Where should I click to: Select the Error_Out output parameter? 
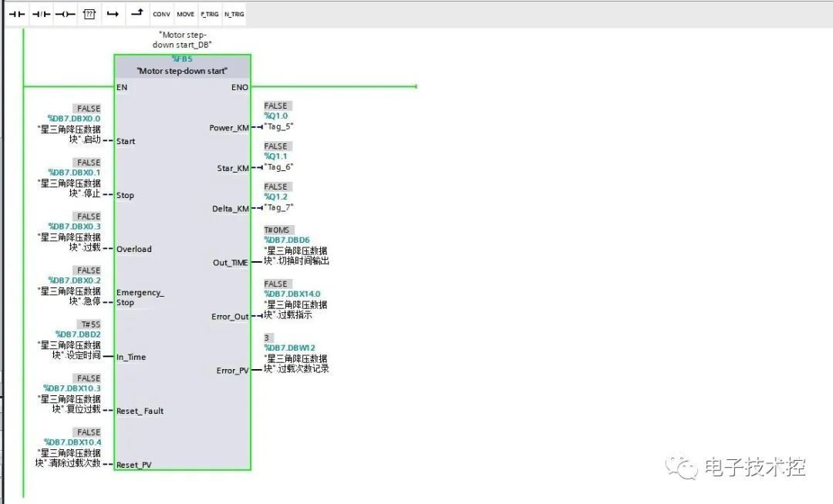pos(230,317)
